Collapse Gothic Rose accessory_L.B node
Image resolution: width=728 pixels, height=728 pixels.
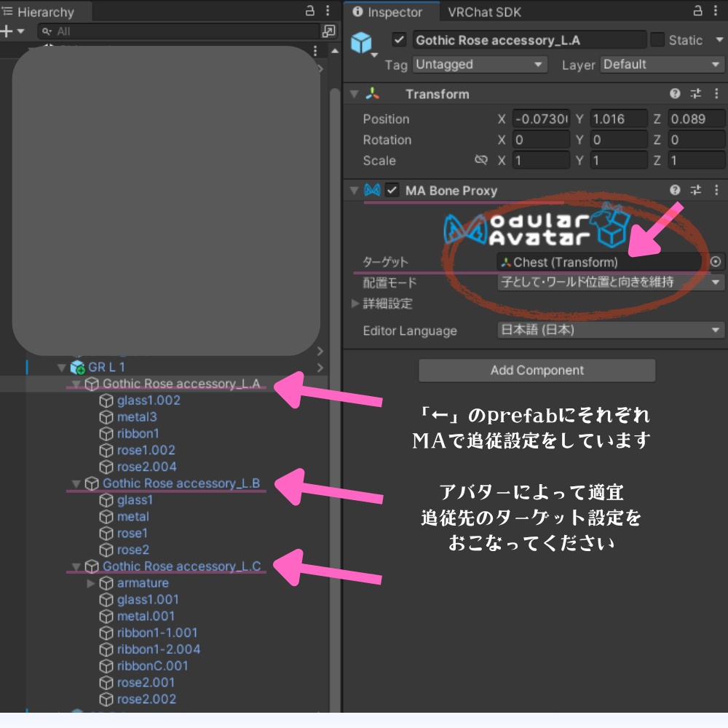(76, 484)
